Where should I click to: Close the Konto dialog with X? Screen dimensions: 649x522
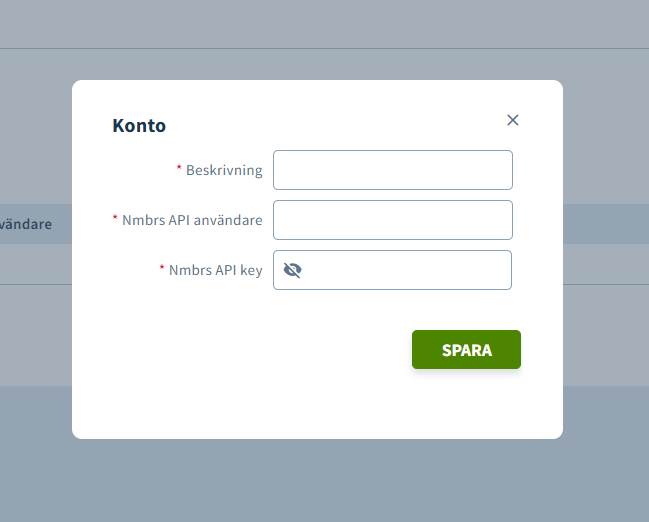click(513, 120)
